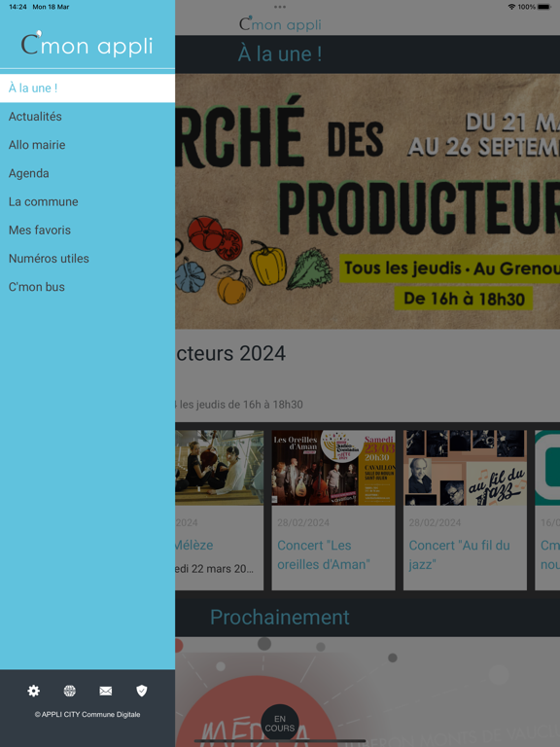This screenshot has width=560, height=747.
Task: Tap the APPLI CITY Commune Digitale copyright
Action: click(x=87, y=715)
